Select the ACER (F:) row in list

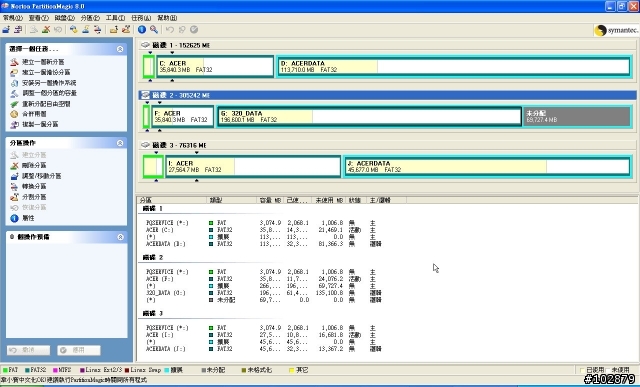(x=264, y=279)
